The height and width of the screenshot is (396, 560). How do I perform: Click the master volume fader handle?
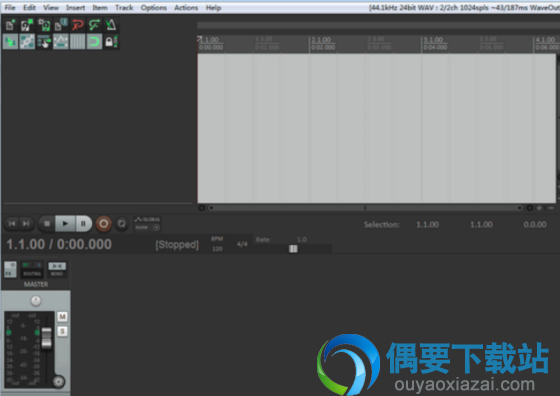(x=46, y=337)
